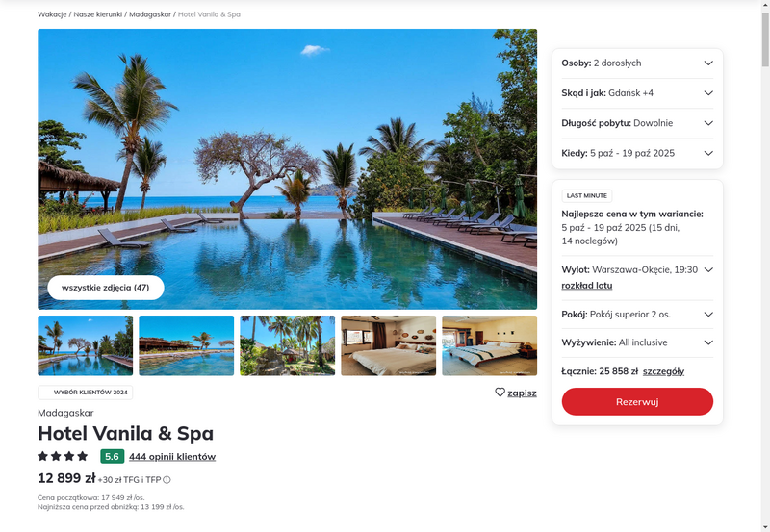Select the bedroom with wall plates thumbnail
The width and height of the screenshot is (770, 532).
(389, 345)
